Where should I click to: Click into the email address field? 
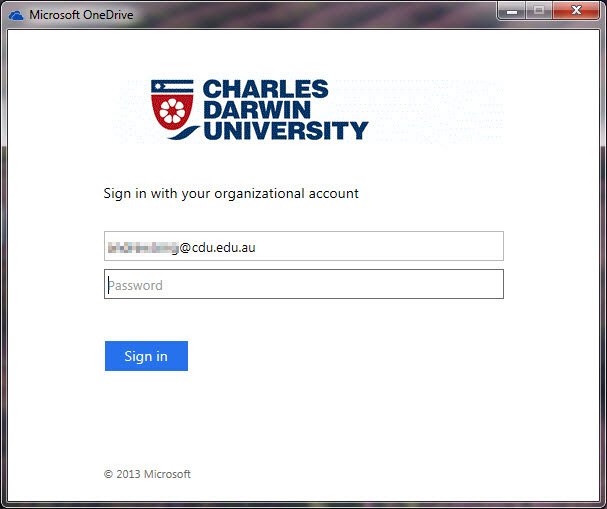304,246
